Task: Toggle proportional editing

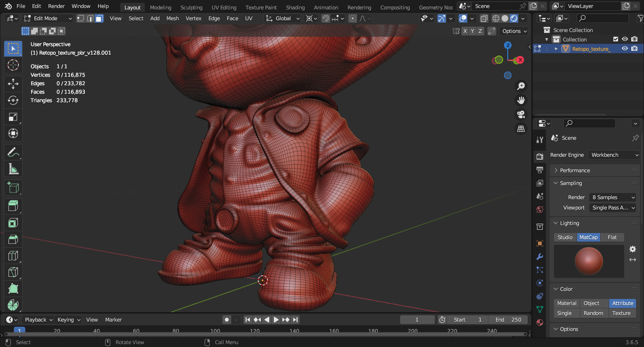Action: 353,18
